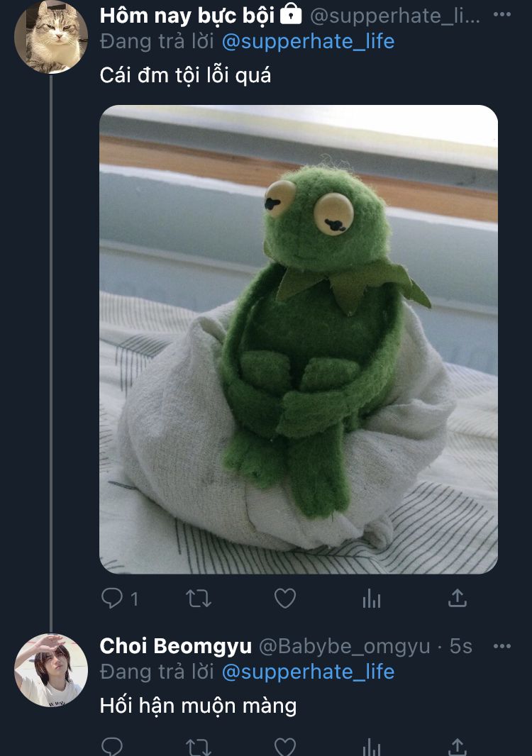Open the @Babybe_omgyu handle
The image size is (532, 756).
(344, 646)
